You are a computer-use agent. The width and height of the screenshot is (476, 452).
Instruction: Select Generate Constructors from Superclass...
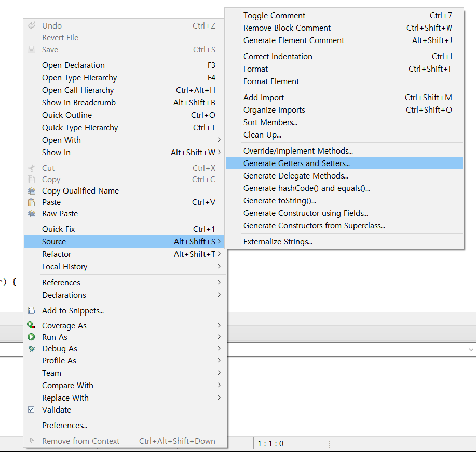[344, 226]
